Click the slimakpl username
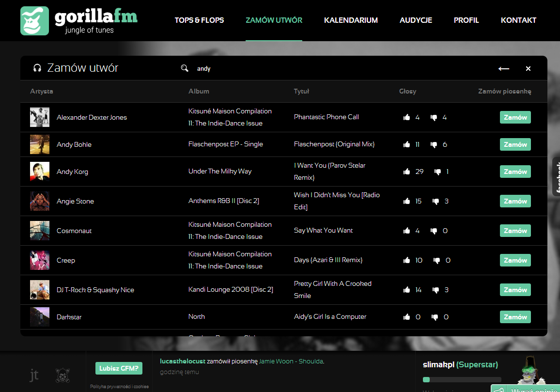The image size is (560, 392). [438, 364]
